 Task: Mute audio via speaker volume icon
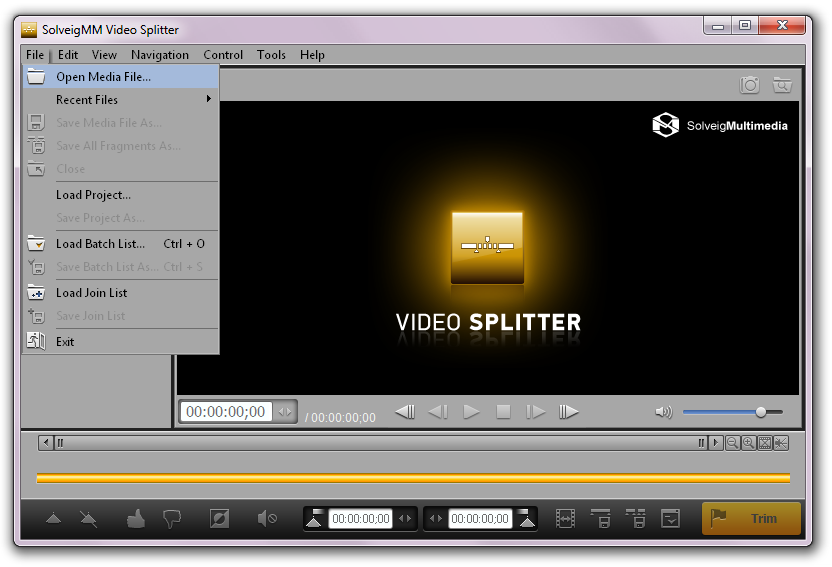[664, 412]
